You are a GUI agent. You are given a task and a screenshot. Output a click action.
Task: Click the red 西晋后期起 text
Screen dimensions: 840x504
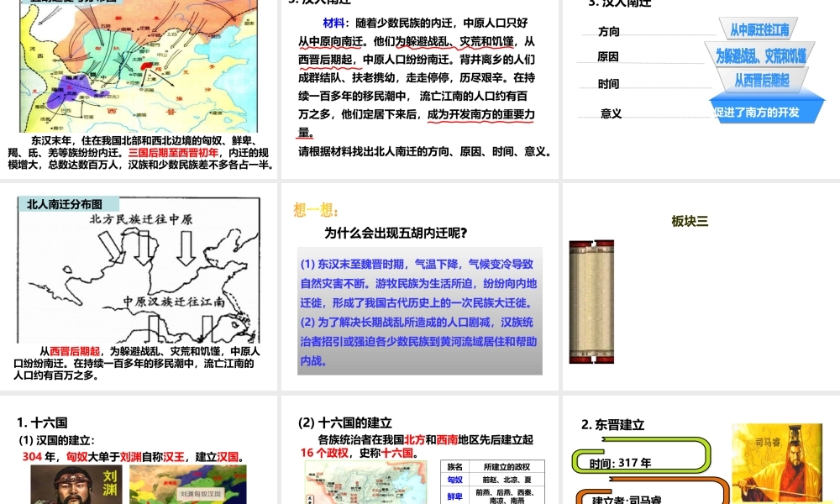(x=75, y=351)
